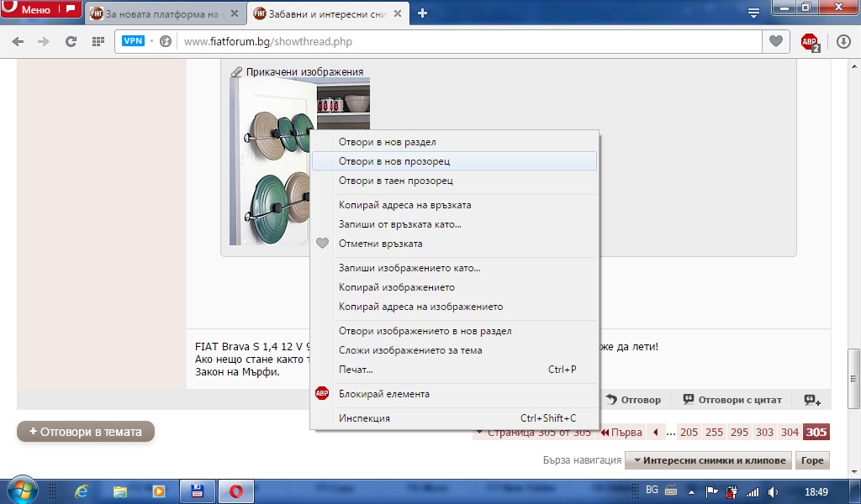This screenshot has height=504, width=861.
Task: Expand 'Интересни снимки и клипове' quick navigation dropdown
Action: click(710, 460)
